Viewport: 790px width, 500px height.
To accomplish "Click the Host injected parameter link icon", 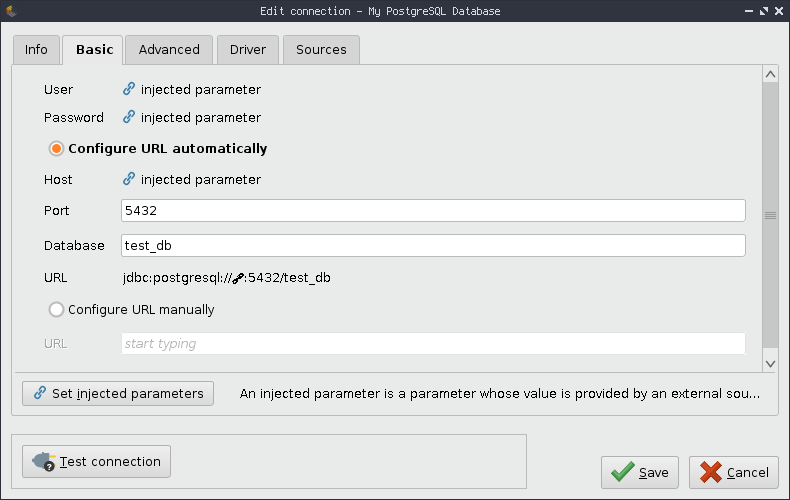I will (x=129, y=180).
